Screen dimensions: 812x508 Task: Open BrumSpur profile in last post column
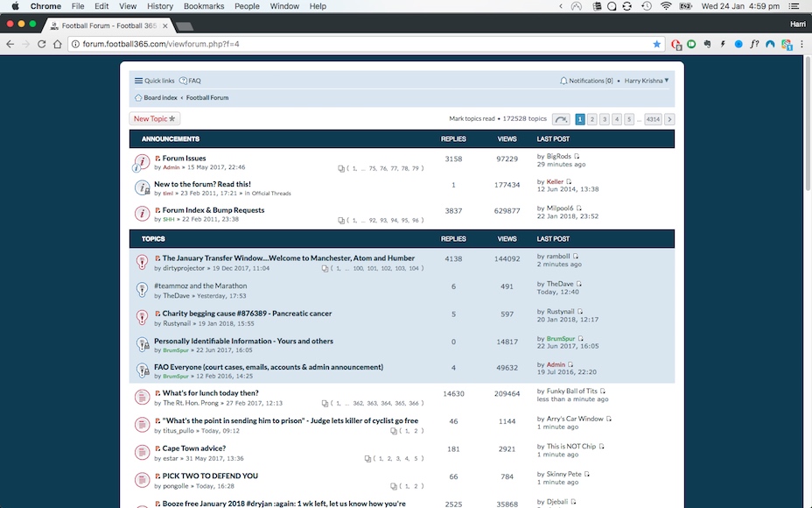(x=561, y=338)
